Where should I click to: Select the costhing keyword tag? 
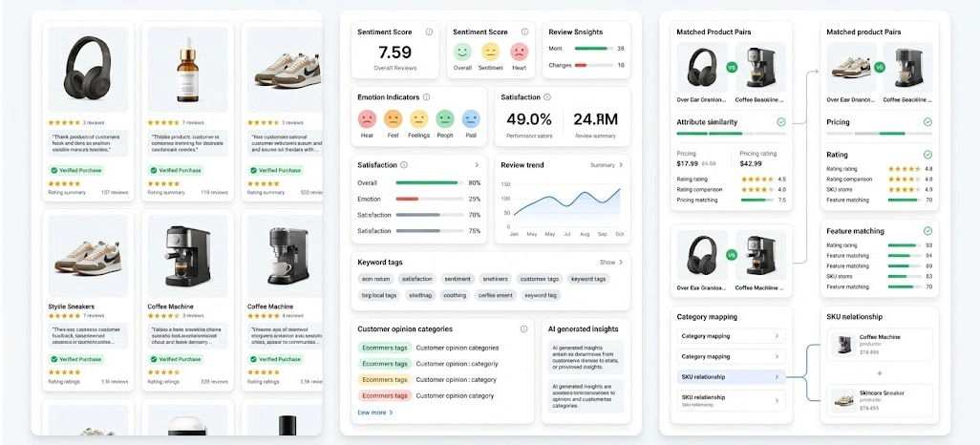point(455,295)
